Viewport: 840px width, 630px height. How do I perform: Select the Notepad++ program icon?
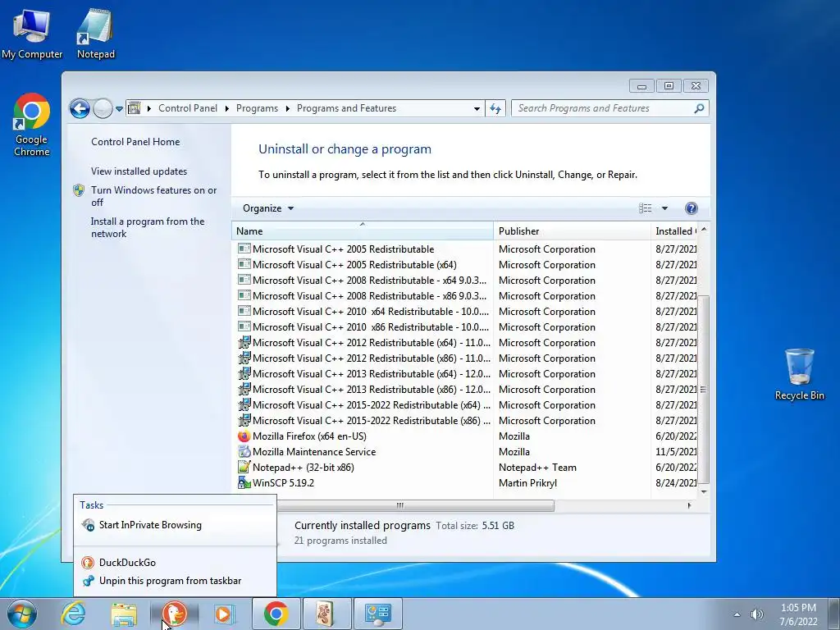coord(244,467)
